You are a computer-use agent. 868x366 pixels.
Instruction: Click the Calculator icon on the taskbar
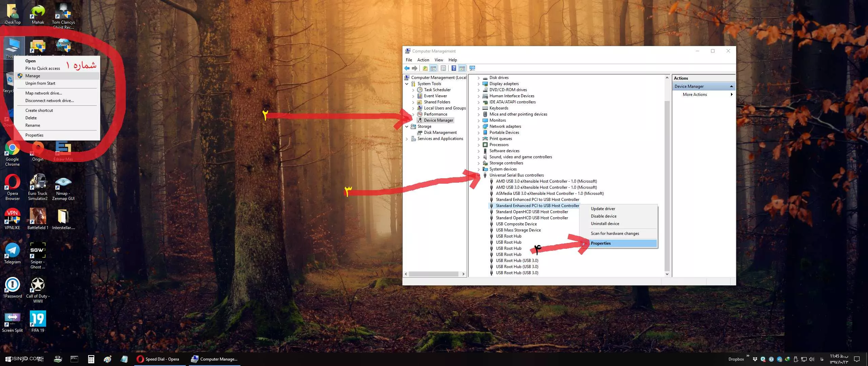click(91, 359)
